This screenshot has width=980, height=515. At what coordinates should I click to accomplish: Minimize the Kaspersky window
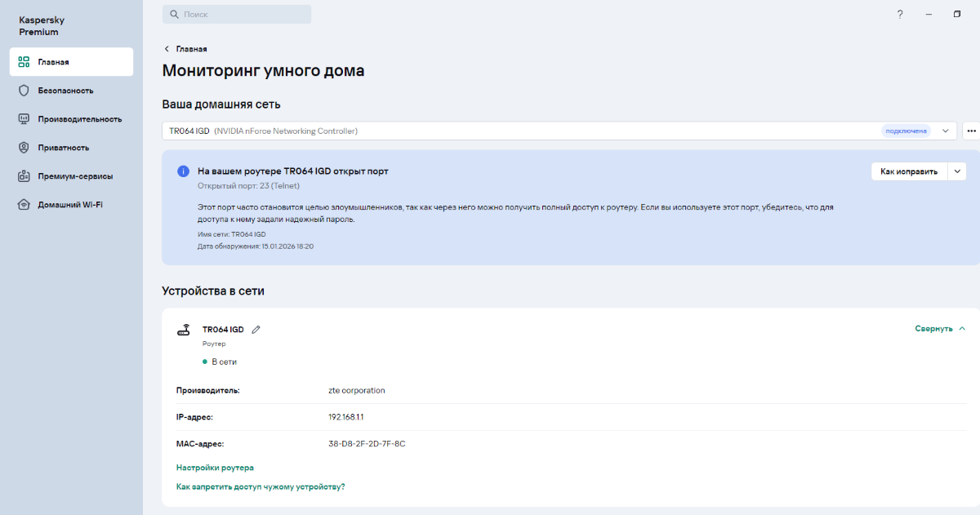click(x=929, y=14)
